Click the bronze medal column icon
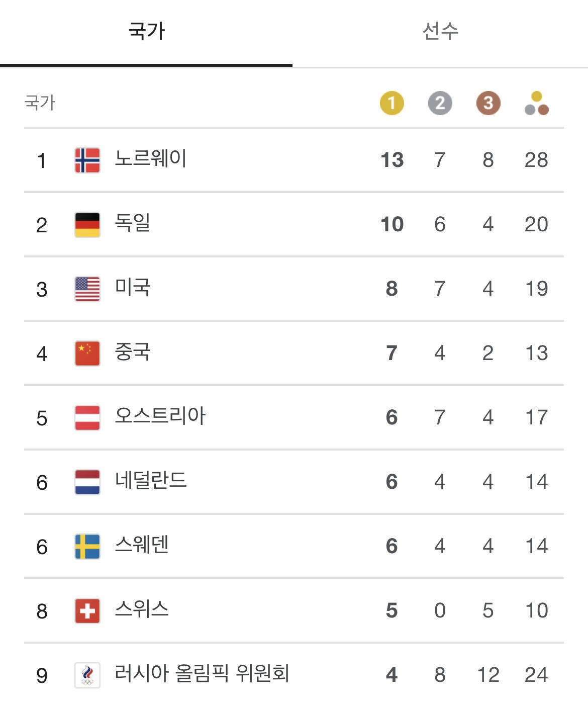 tap(488, 103)
